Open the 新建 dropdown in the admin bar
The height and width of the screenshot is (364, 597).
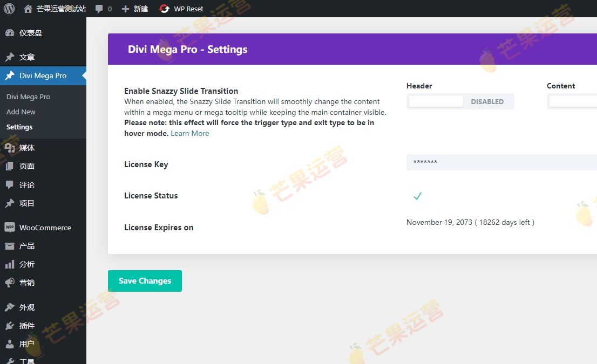pyautogui.click(x=134, y=9)
